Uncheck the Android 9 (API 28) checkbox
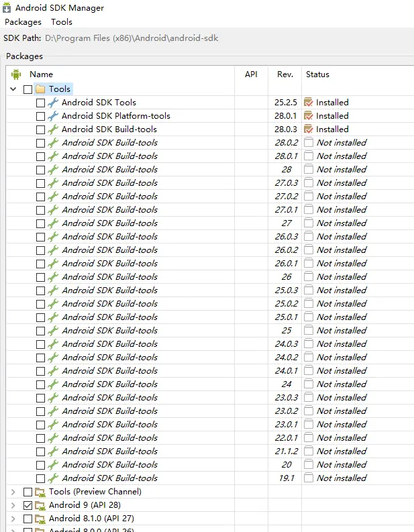Image resolution: width=414 pixels, height=532 pixels. [28, 505]
